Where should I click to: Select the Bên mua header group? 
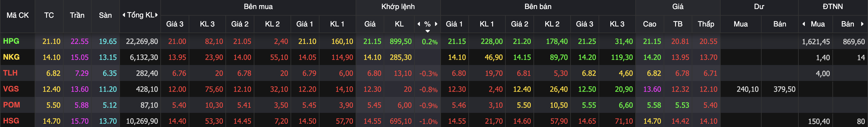tap(258, 7)
